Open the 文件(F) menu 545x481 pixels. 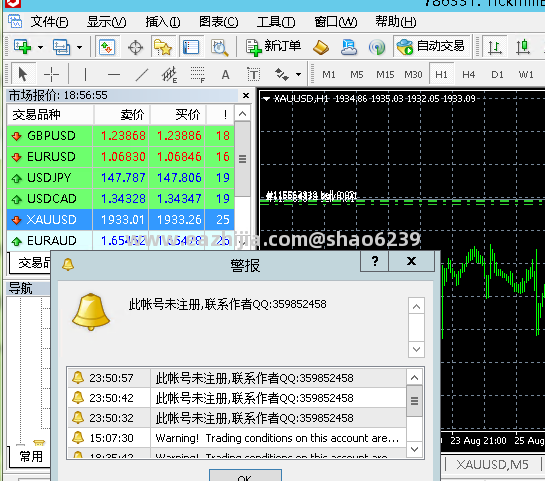click(x=49, y=22)
